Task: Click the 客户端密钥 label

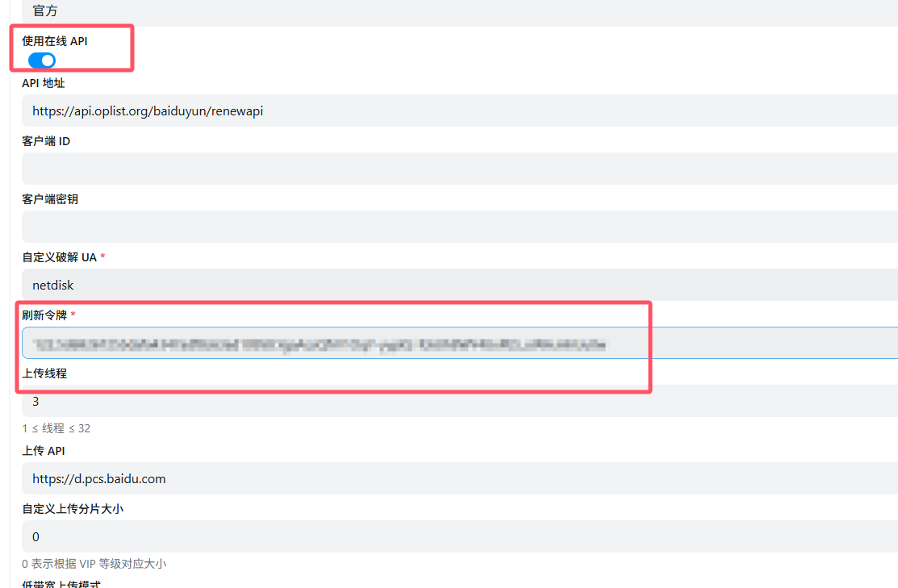Action: 50,199
